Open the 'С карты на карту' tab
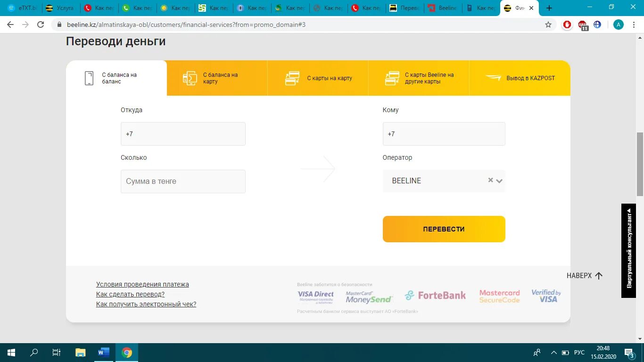 (318, 78)
